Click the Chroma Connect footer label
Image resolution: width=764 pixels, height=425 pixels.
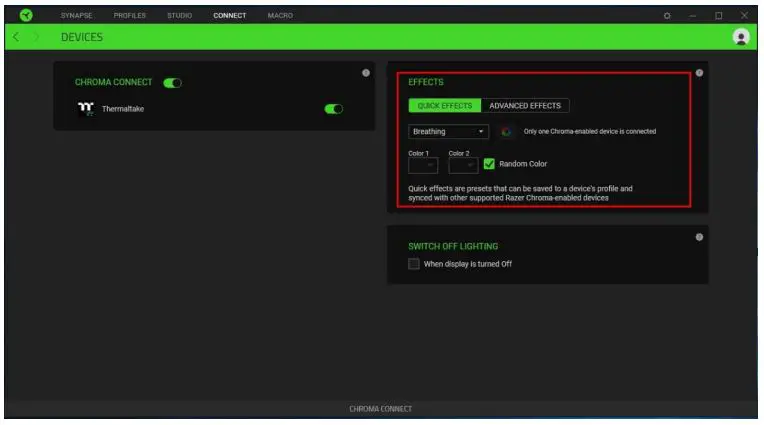(x=381, y=409)
